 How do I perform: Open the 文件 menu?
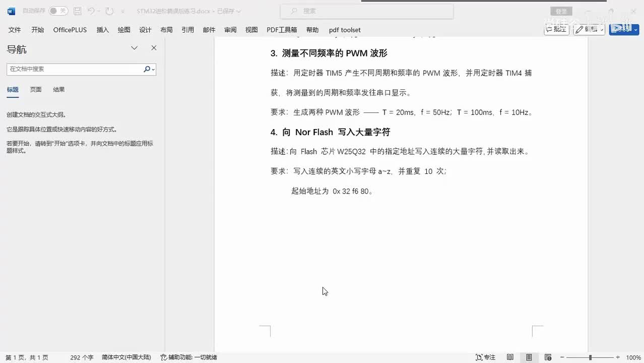click(15, 30)
